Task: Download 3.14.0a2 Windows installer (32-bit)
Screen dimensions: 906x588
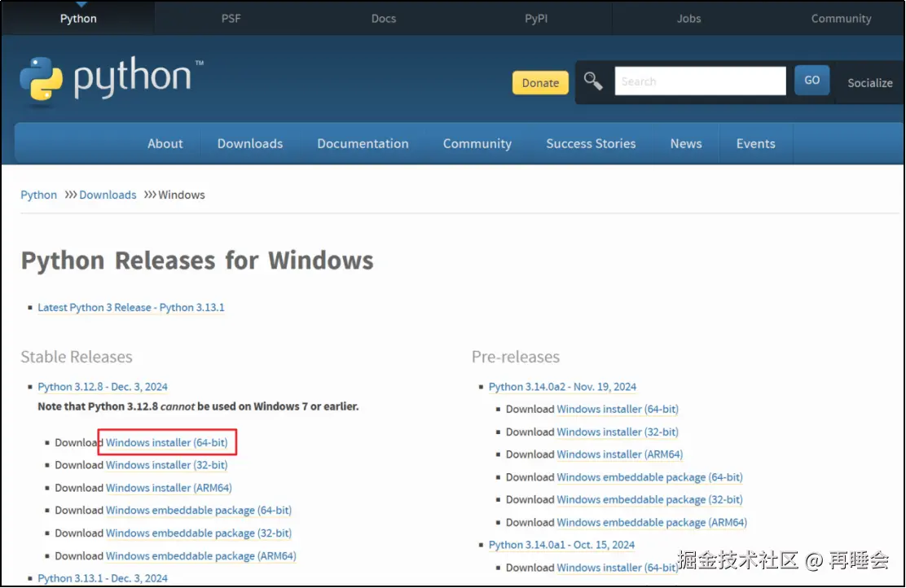Action: [618, 432]
